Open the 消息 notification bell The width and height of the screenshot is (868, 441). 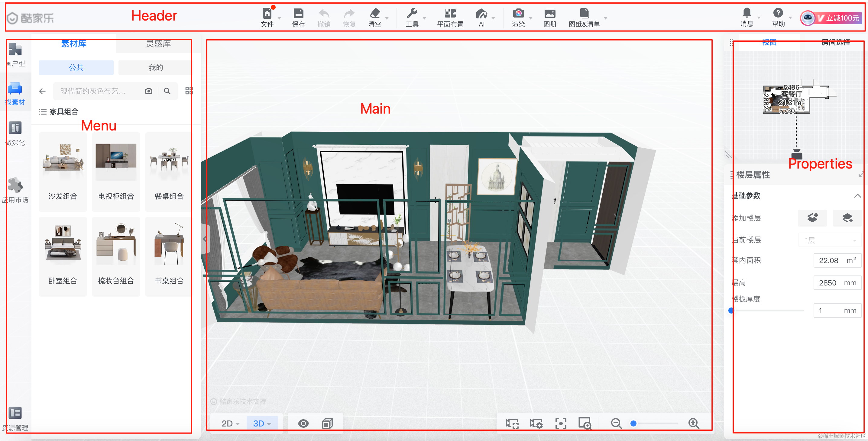point(747,13)
